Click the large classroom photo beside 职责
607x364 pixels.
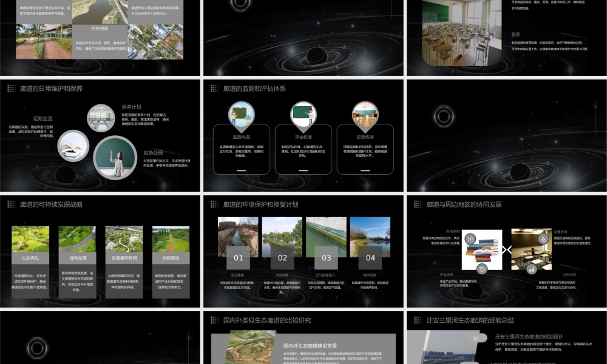tap(461, 32)
